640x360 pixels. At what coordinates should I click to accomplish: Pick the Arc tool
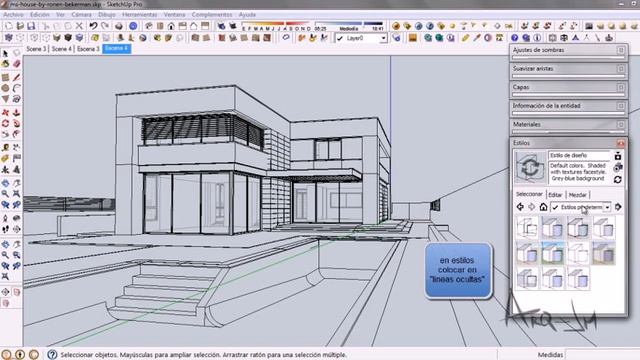16,88
